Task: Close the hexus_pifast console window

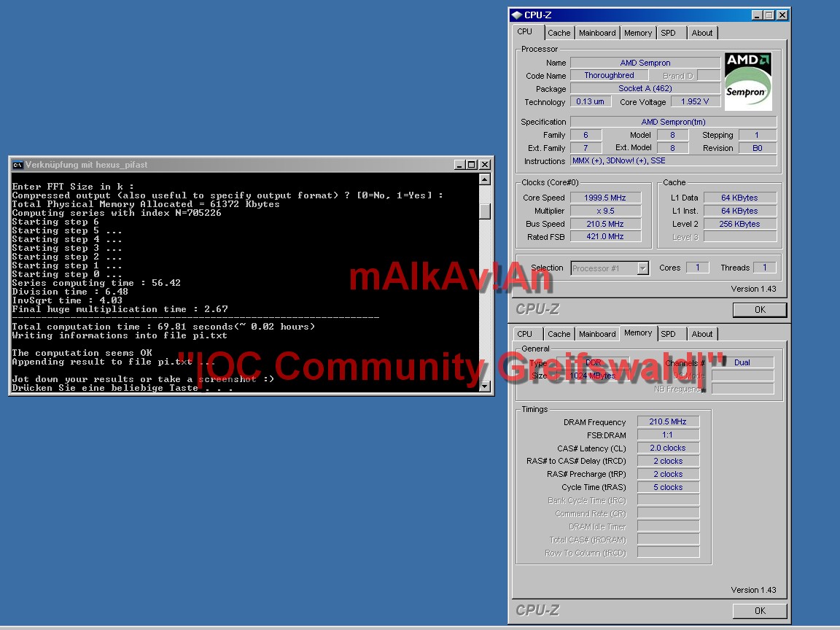Action: click(x=484, y=165)
